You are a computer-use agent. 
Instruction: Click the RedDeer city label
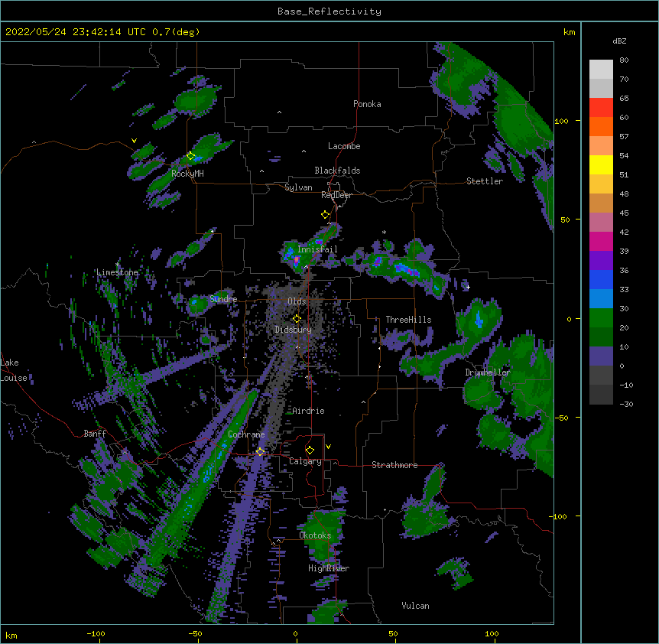click(x=336, y=195)
